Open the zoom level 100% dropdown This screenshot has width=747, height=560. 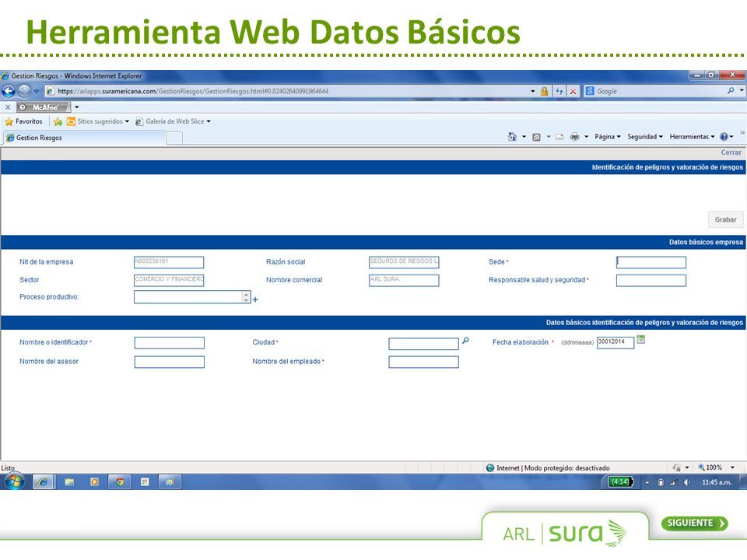pos(733,467)
